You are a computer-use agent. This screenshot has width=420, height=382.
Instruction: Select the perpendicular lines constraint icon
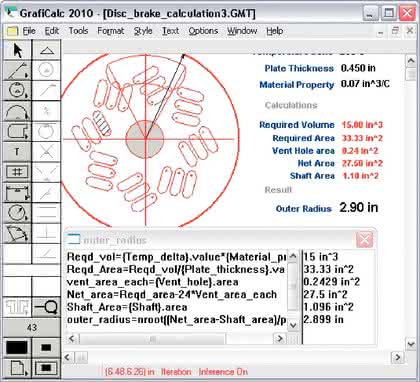(x=47, y=233)
